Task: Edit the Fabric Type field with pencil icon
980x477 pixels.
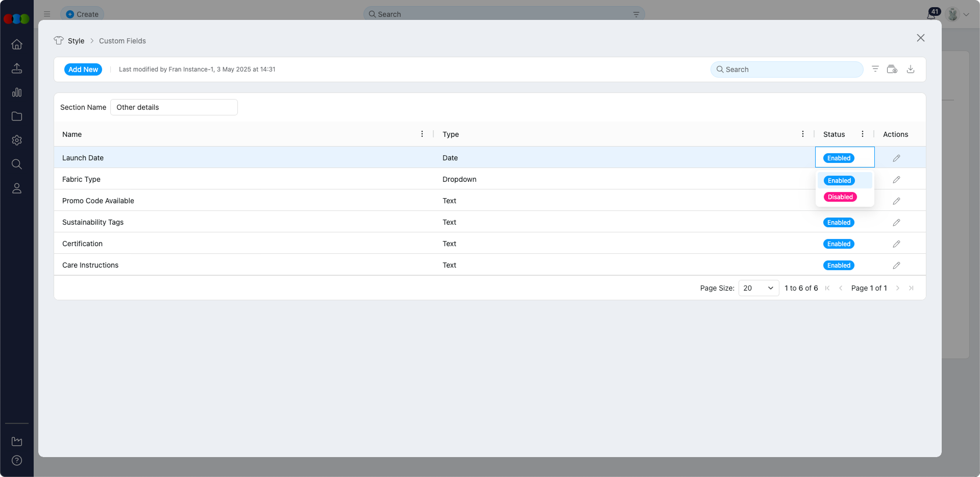Action: (x=897, y=180)
